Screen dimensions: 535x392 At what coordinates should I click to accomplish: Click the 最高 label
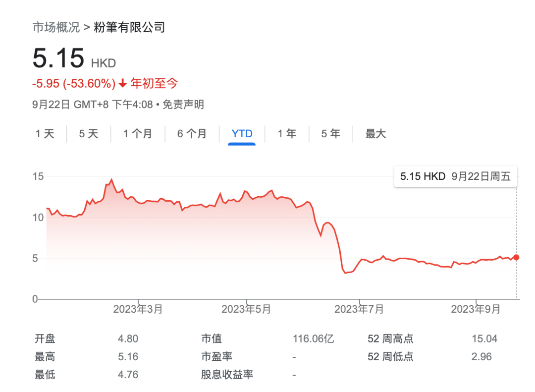click(45, 357)
